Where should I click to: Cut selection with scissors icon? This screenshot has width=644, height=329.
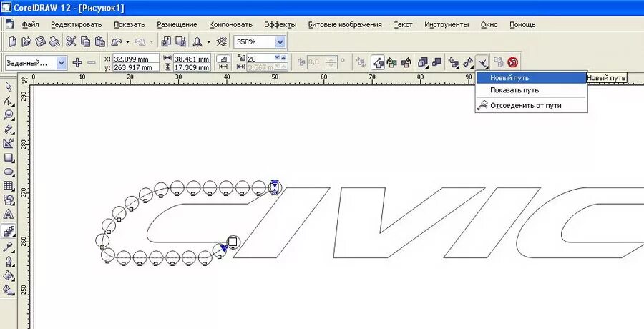71,42
